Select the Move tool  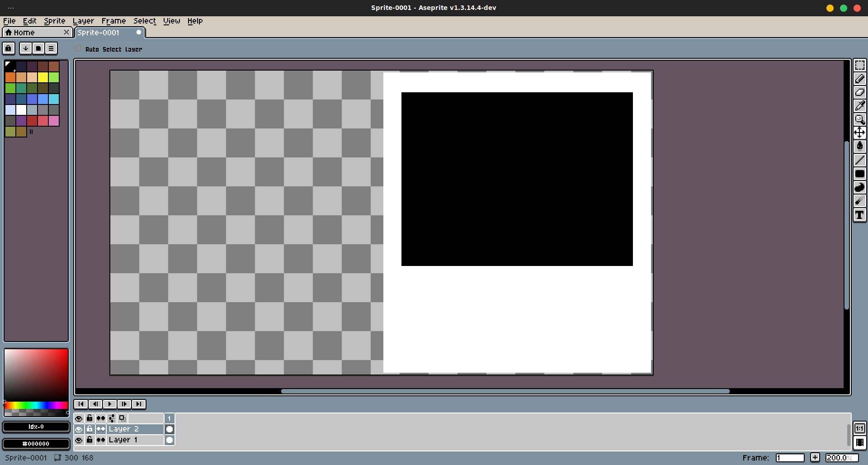pyautogui.click(x=860, y=133)
